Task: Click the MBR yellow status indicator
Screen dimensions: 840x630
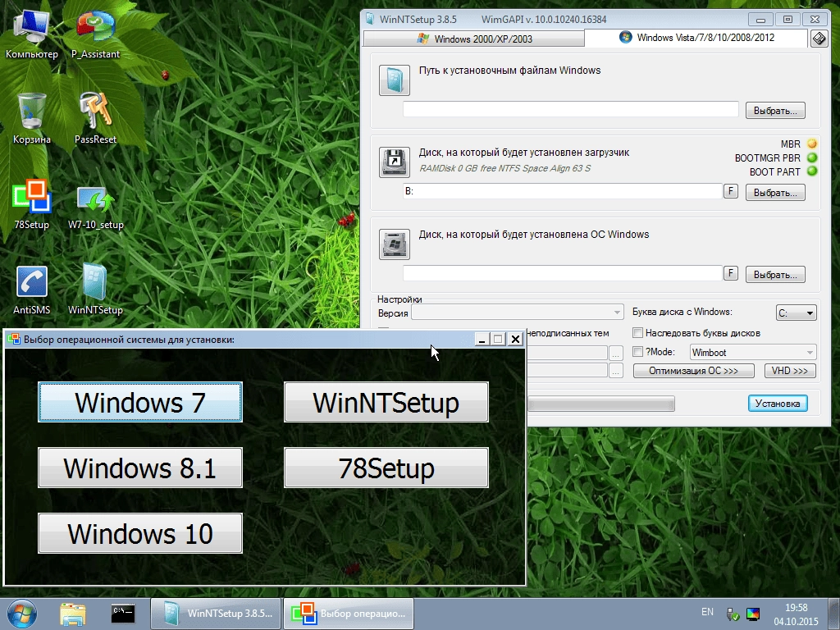Action: click(812, 144)
